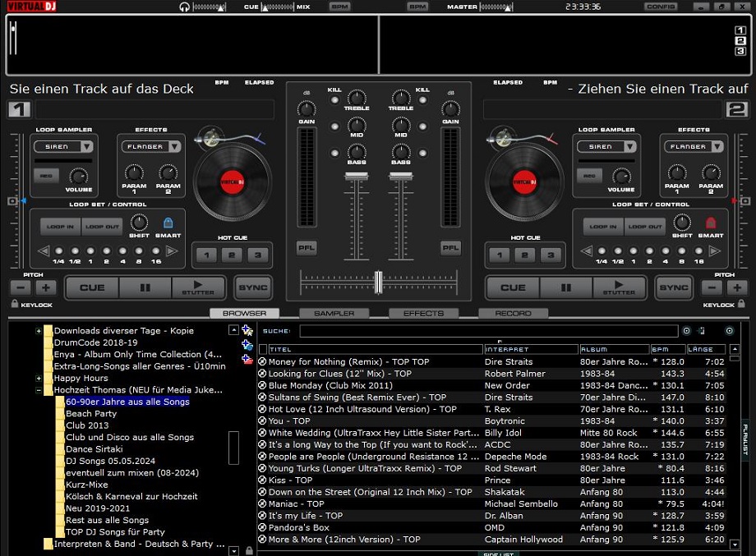Switch to the Record tab

click(513, 313)
